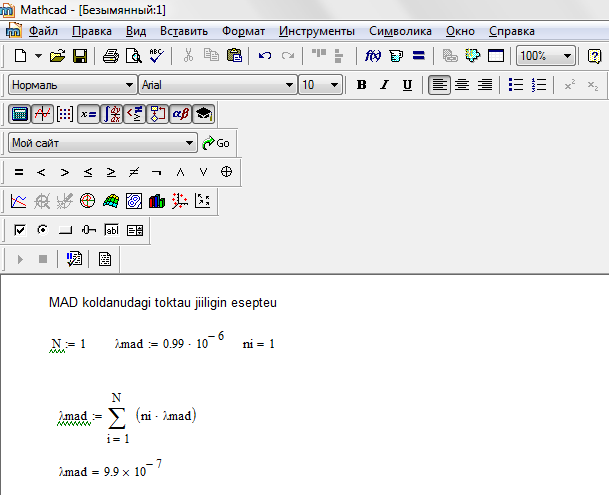
Task: Align regions across icon
Action: coord(319,54)
